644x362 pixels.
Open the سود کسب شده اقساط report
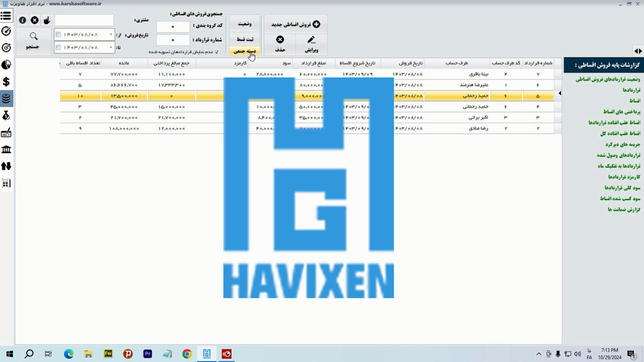point(620,198)
